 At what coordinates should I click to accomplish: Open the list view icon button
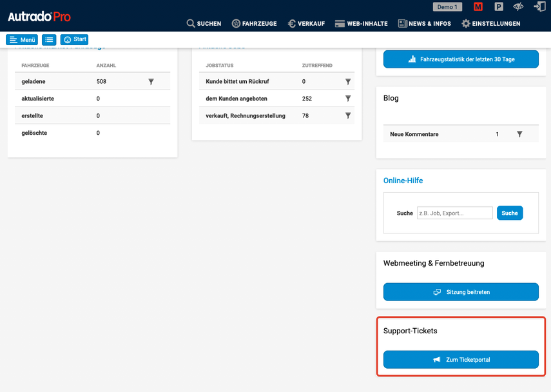tap(49, 40)
